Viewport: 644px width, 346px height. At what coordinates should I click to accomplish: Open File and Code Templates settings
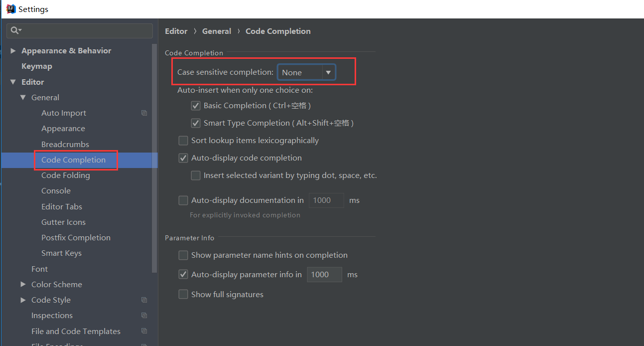pos(76,332)
